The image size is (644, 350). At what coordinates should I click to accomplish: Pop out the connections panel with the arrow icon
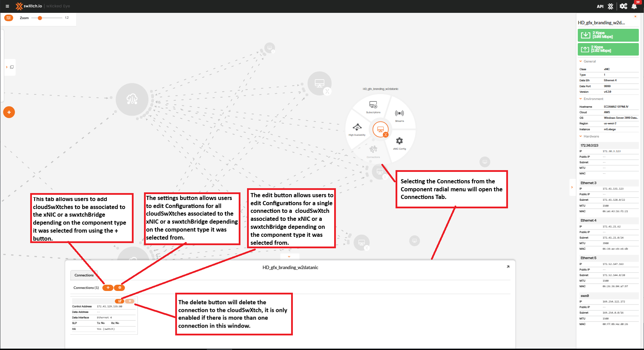click(x=508, y=267)
